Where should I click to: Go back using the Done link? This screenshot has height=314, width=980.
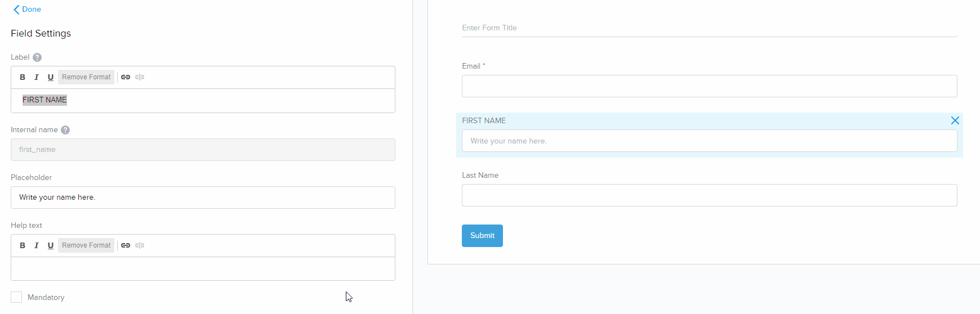(x=27, y=10)
